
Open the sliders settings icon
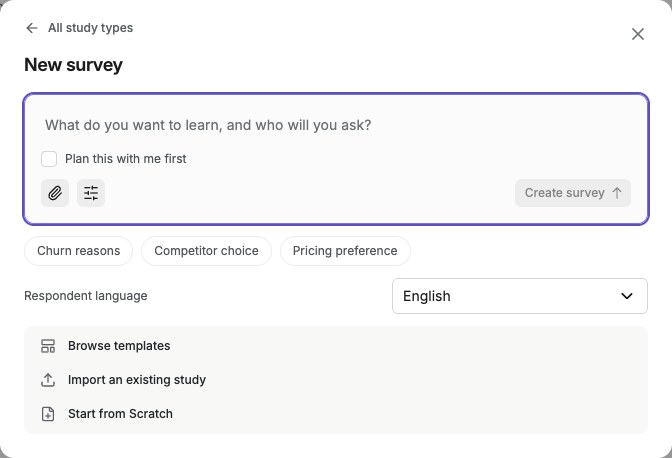point(91,193)
